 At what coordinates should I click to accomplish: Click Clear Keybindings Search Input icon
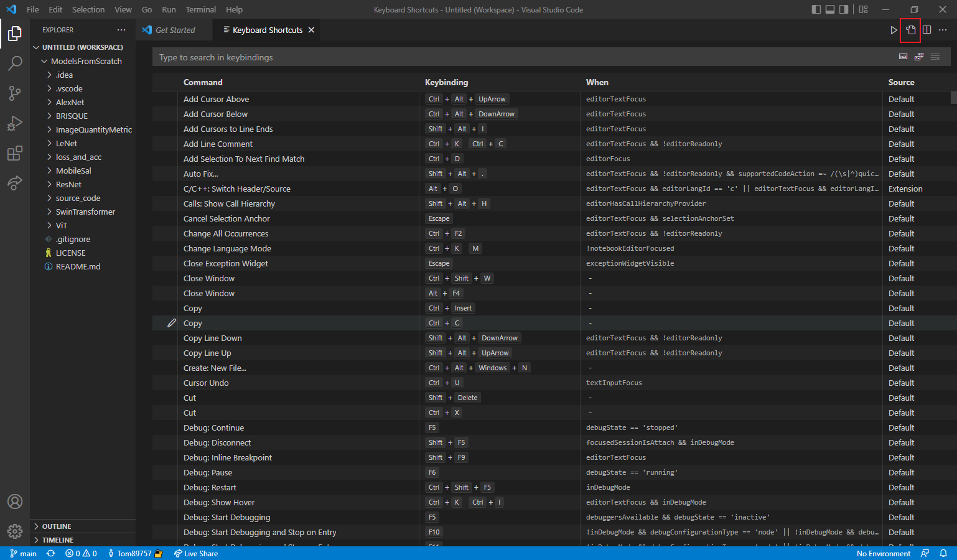(935, 57)
